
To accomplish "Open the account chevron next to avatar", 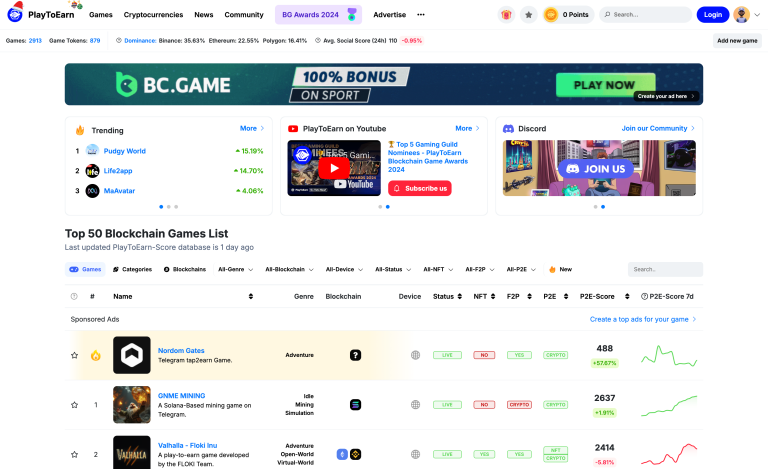I will (757, 15).
